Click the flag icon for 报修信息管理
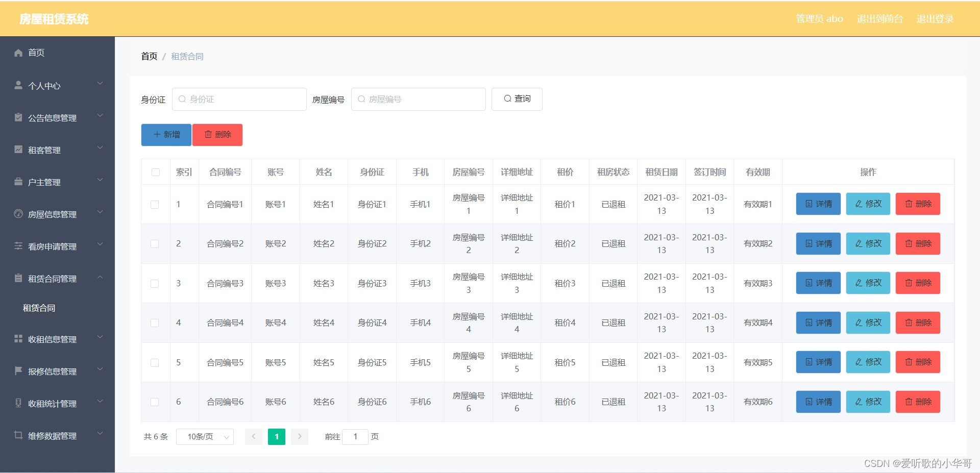980x473 pixels. click(x=18, y=371)
